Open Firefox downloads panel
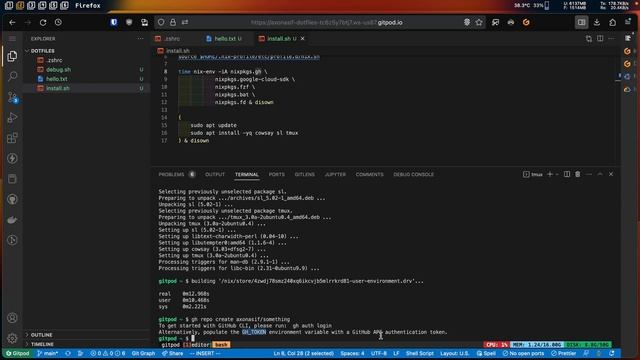 point(597,22)
